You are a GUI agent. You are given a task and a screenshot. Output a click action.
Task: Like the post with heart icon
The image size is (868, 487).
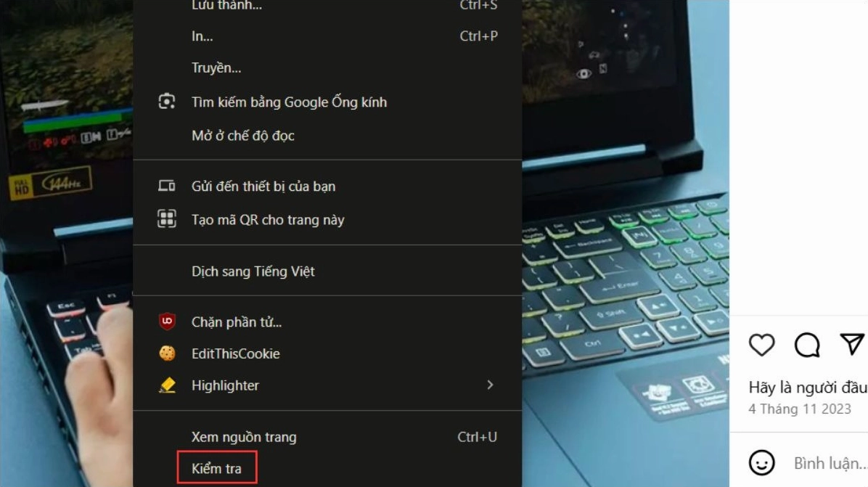pos(762,345)
